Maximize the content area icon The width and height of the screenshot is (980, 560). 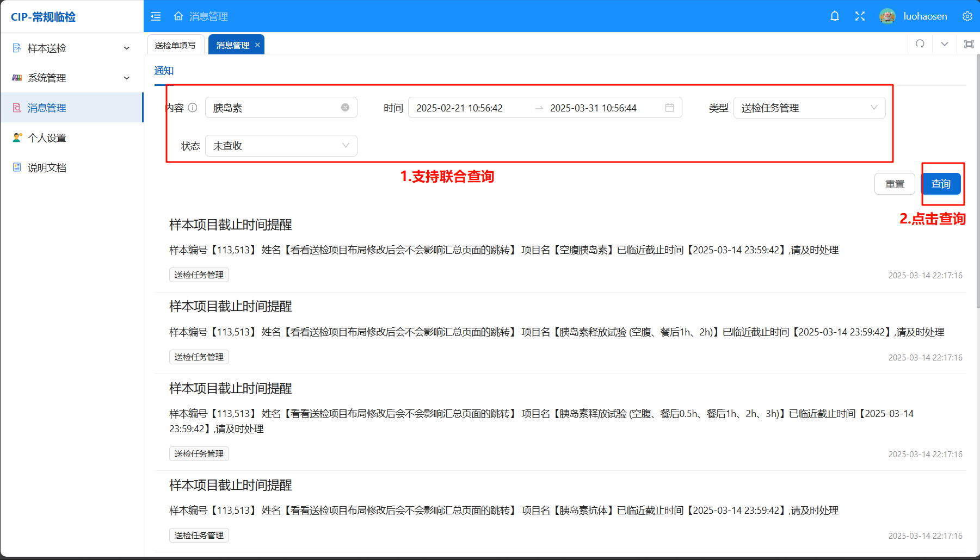tap(969, 44)
